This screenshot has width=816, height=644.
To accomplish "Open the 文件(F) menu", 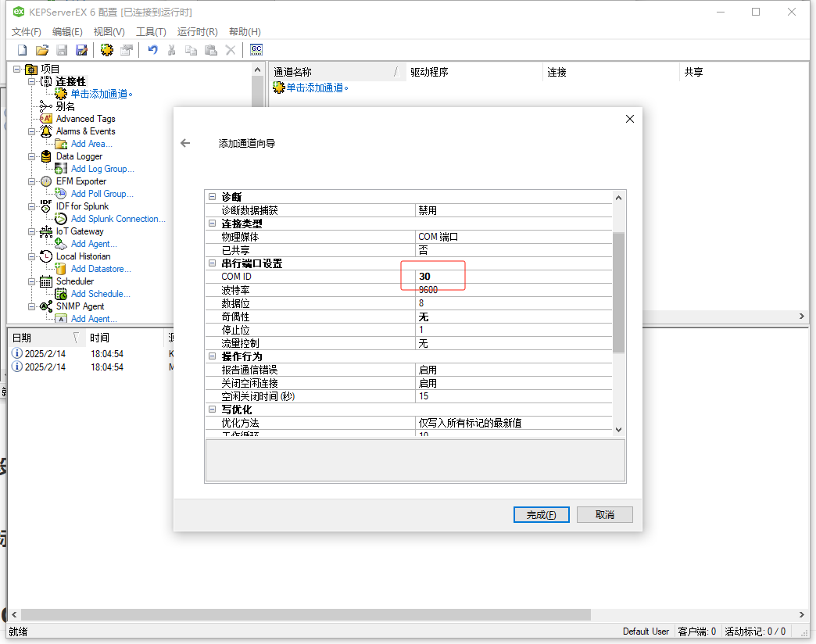I will [x=27, y=32].
